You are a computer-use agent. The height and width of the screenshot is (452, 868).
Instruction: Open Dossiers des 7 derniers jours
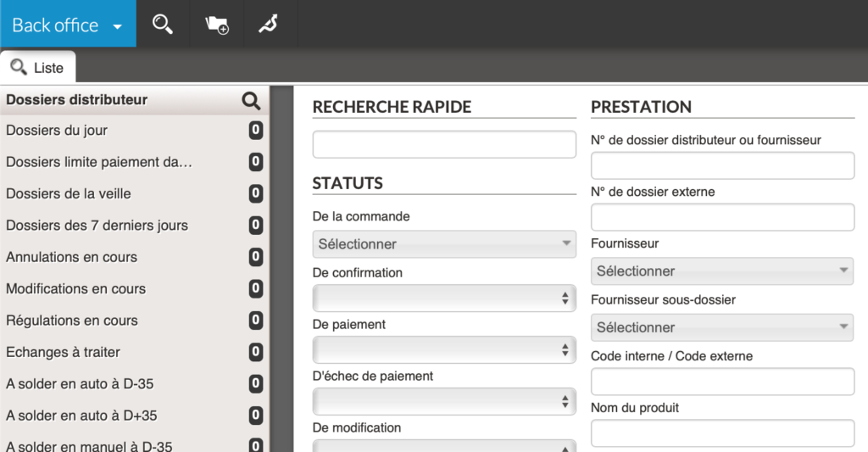(x=97, y=226)
